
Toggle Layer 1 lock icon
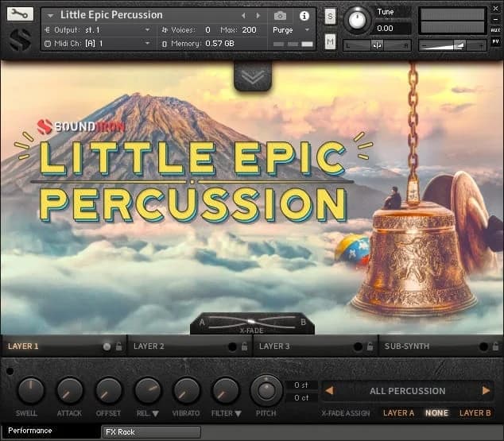point(119,346)
